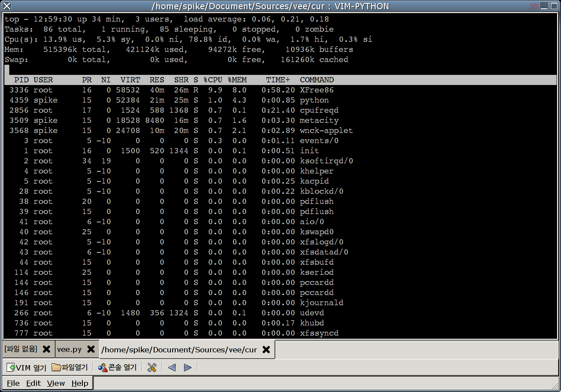Switch to the vee.py tab
The image size is (561, 392).
69,349
